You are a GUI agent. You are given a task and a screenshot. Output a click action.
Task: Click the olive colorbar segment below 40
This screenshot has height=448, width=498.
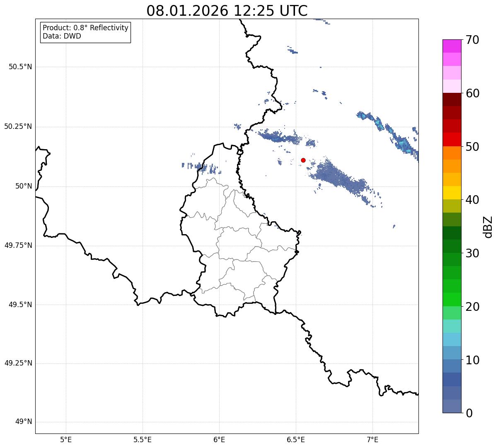452,206
